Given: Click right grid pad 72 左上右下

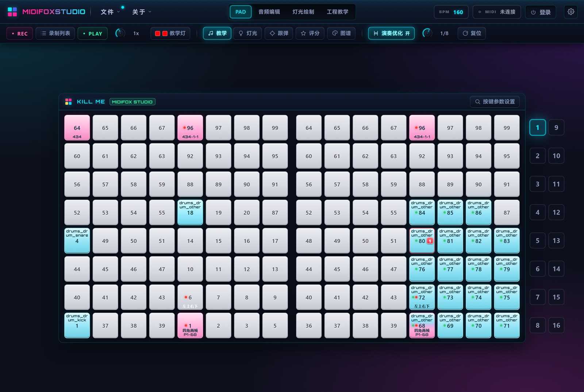Looking at the screenshot, I should (x=422, y=297).
